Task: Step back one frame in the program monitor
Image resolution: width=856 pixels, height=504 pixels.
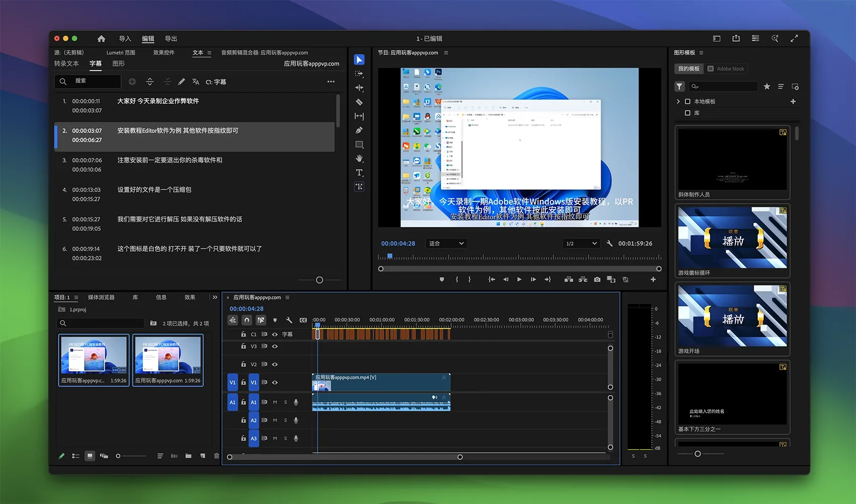Action: 506,279
